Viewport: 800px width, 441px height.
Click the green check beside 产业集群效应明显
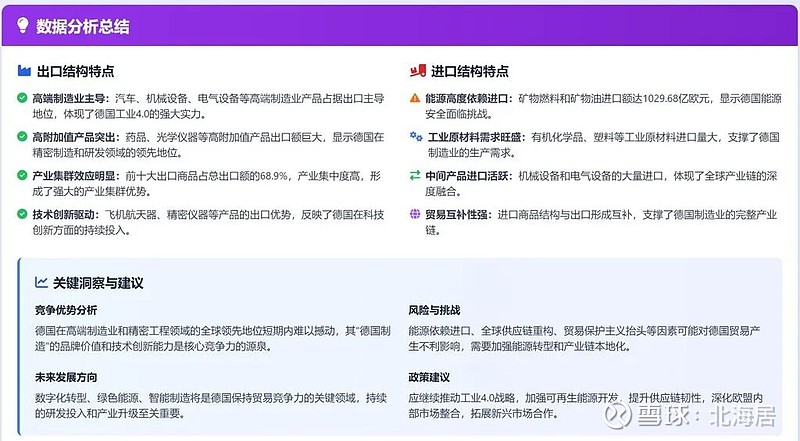[x=22, y=175]
